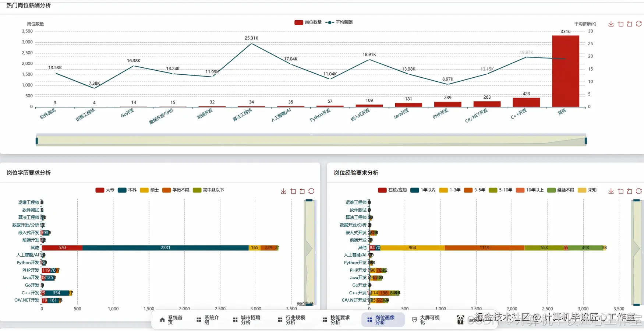Click the 算法工程师 x-axis label in top chart
Image resolution: width=644 pixels, height=331 pixels.
tap(242, 115)
